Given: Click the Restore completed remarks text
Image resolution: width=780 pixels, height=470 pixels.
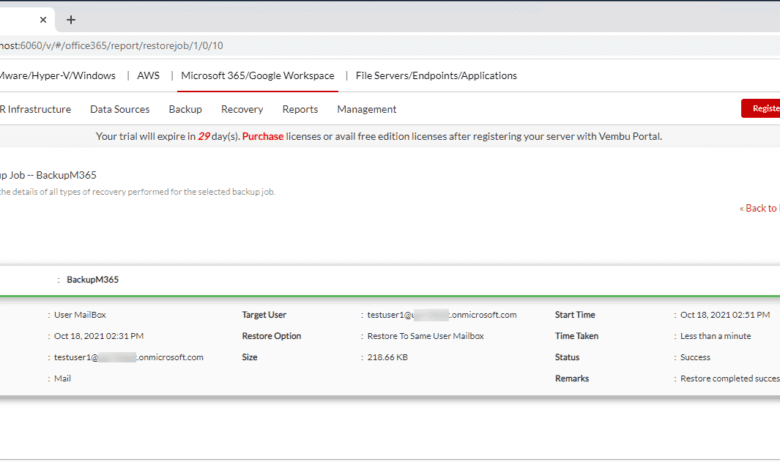Looking at the screenshot, I should 730,378.
